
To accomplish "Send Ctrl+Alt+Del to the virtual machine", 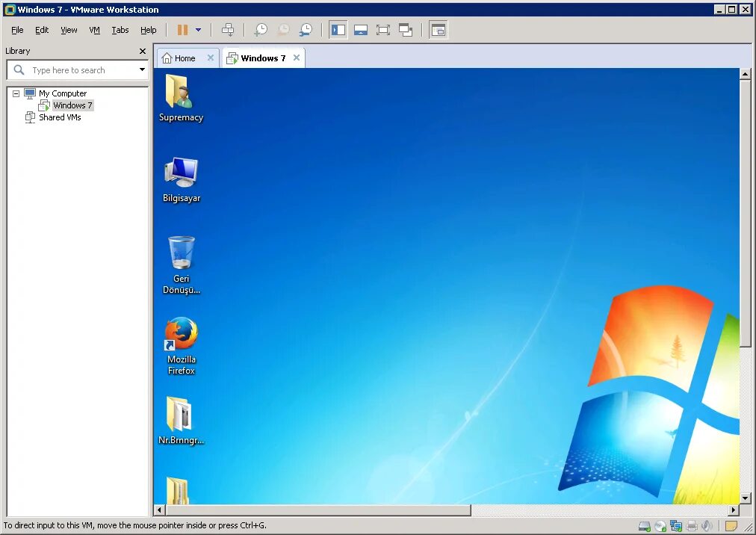I will pyautogui.click(x=228, y=30).
